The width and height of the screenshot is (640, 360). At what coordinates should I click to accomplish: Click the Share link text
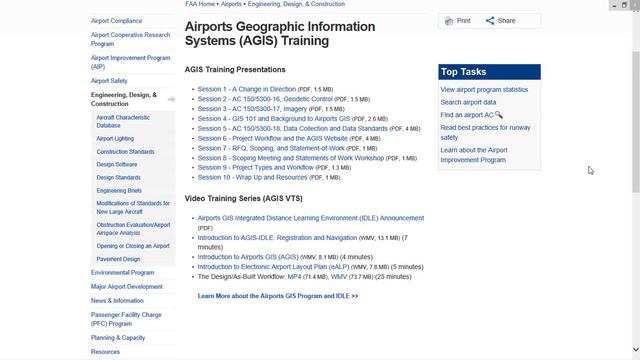pyautogui.click(x=507, y=21)
